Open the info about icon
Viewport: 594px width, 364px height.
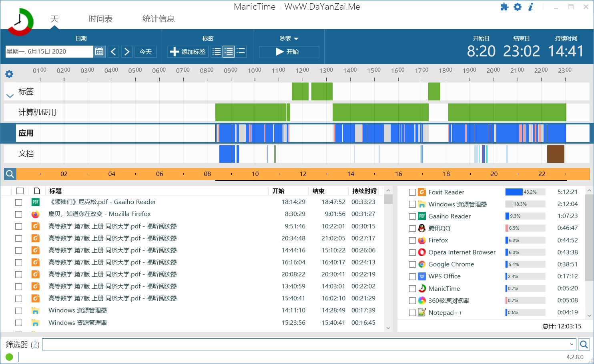tap(531, 7)
